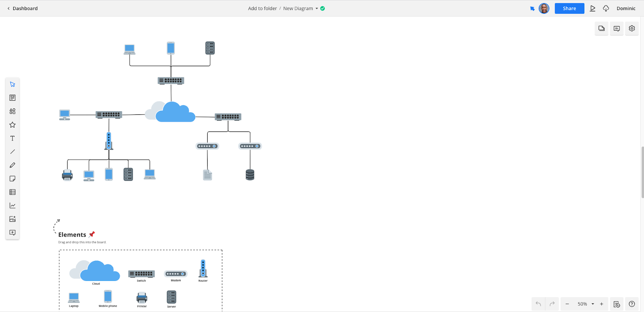Select the Line tool

pos(12,152)
